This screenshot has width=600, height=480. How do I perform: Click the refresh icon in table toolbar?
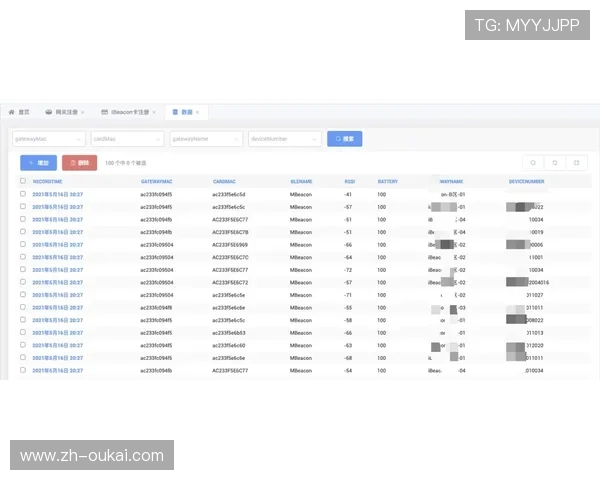[x=555, y=162]
